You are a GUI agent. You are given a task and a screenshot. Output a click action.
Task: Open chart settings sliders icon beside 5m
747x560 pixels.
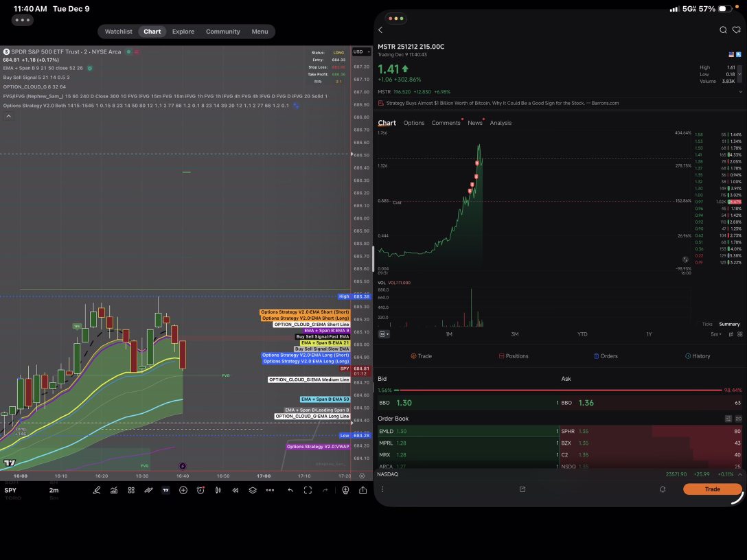point(731,334)
